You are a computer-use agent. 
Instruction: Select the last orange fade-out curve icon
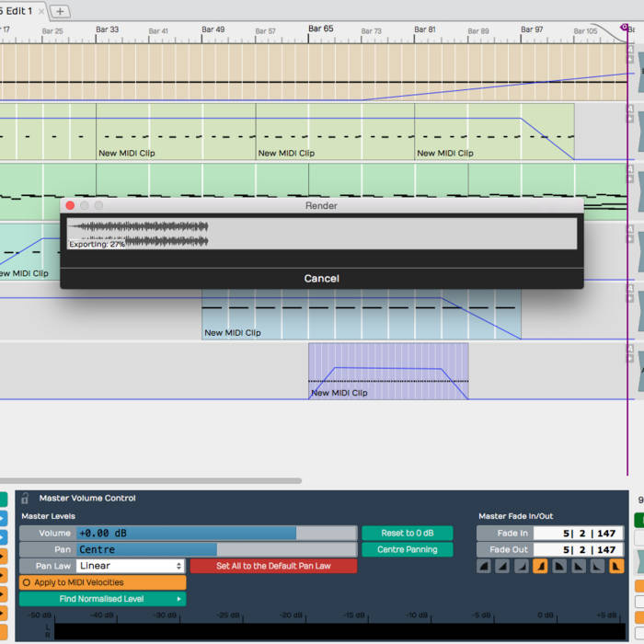click(615, 567)
